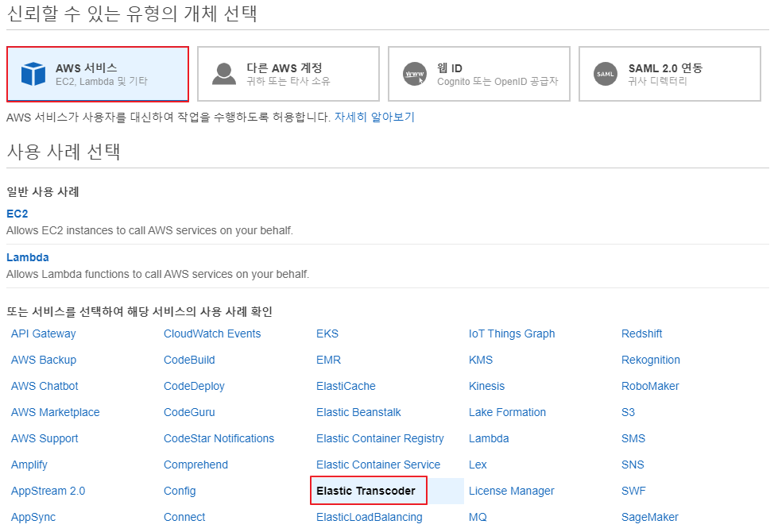Select CodeGuru service
778x532 pixels.
click(x=190, y=413)
